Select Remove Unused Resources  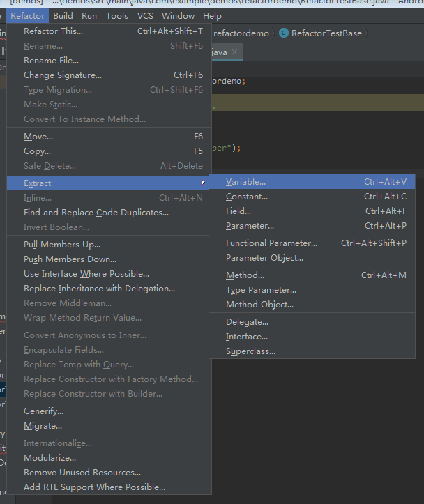pyautogui.click(x=82, y=473)
